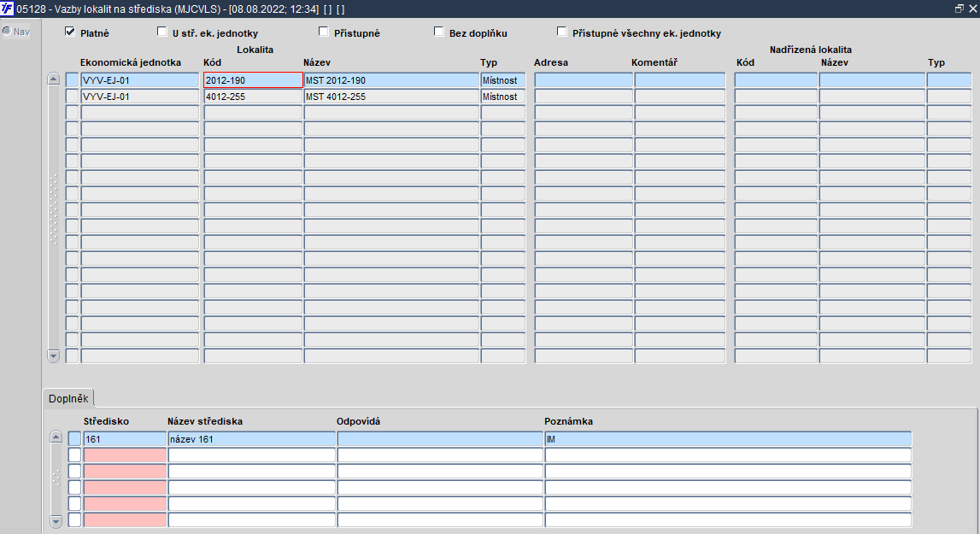Viewport: 980px width, 534px height.
Task: Close the Vazby lokalit window
Action: coord(972,9)
